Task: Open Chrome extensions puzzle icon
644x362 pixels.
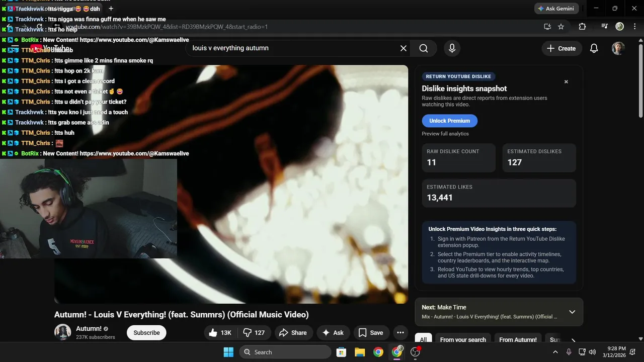Action: coord(582,27)
